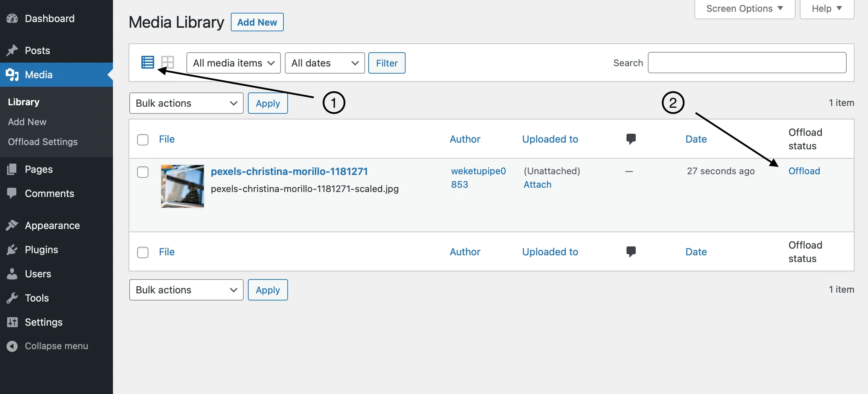Go to Offload Settings in sidebar

(x=42, y=142)
